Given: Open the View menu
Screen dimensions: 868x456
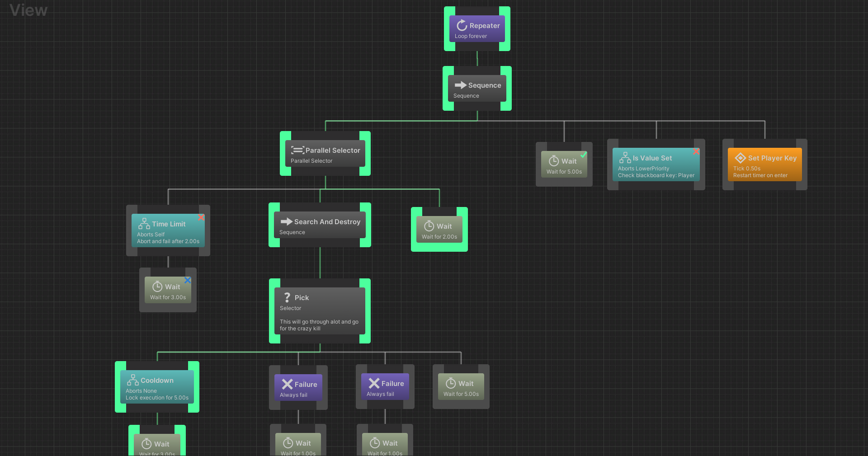Looking at the screenshot, I should [x=28, y=10].
